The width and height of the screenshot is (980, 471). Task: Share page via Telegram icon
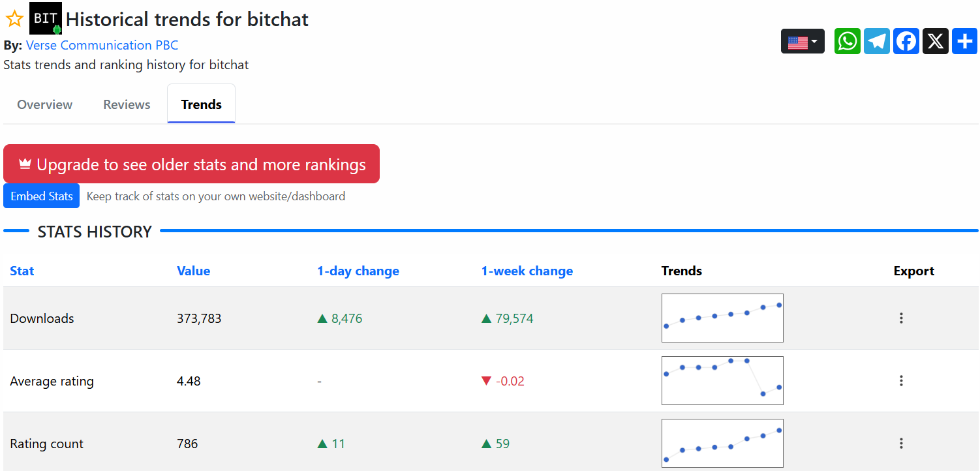876,42
